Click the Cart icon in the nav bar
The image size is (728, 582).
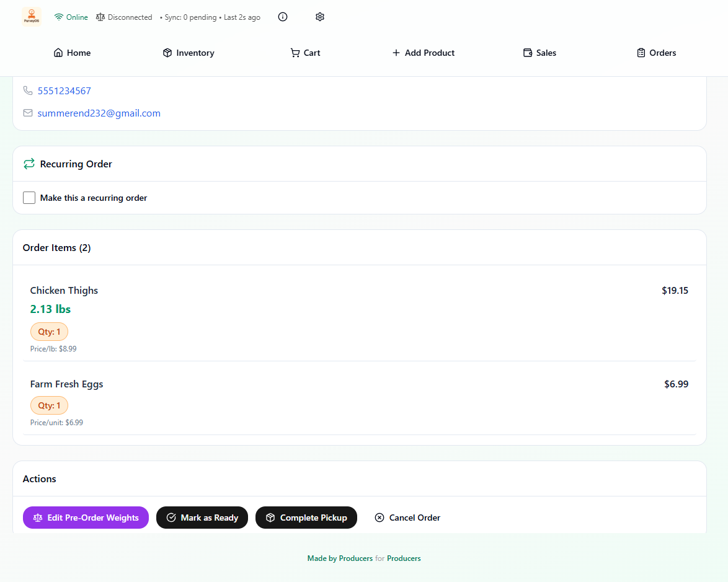click(x=295, y=53)
